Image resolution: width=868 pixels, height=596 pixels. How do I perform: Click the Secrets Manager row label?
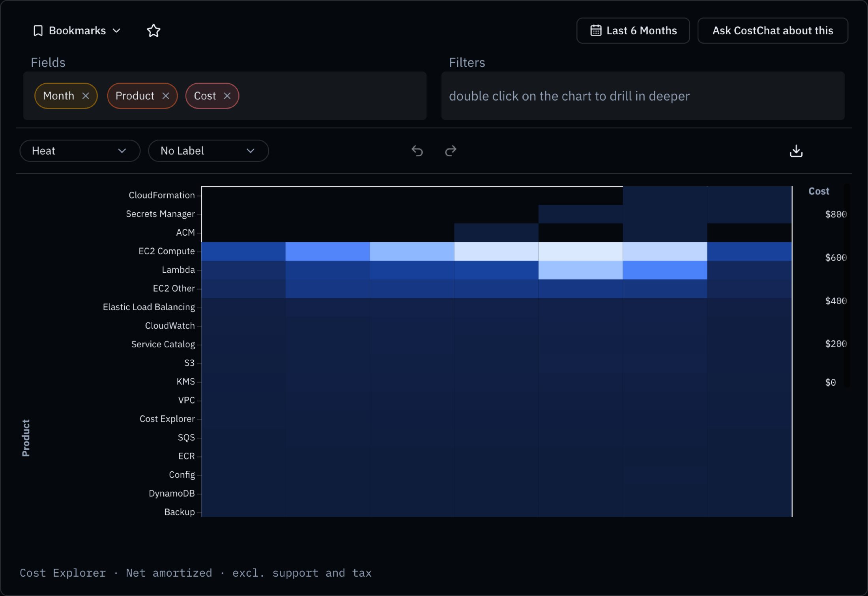coord(160,214)
